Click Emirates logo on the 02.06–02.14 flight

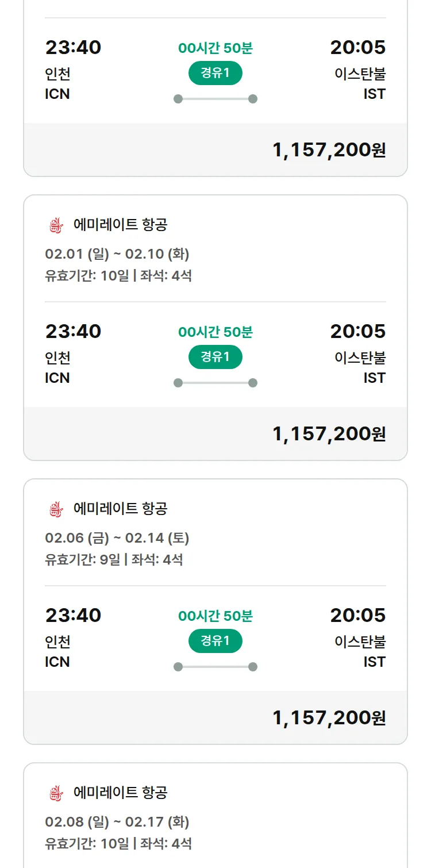(x=55, y=509)
